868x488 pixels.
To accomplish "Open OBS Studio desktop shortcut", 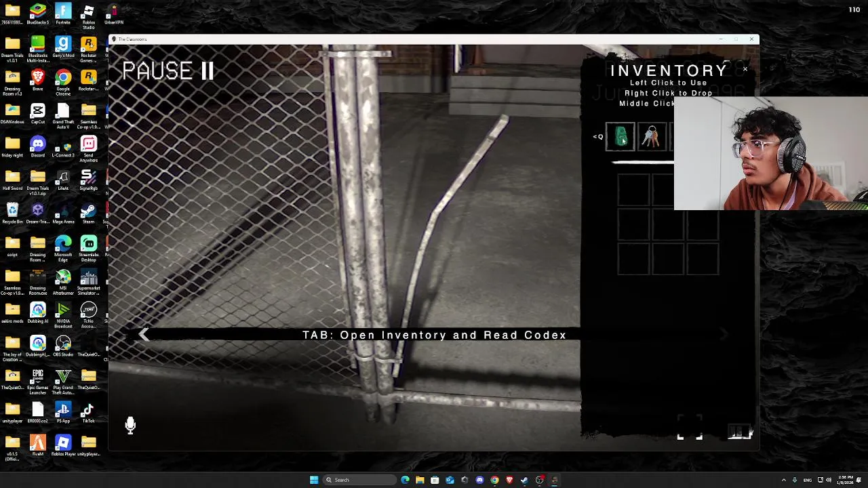I will tap(63, 346).
